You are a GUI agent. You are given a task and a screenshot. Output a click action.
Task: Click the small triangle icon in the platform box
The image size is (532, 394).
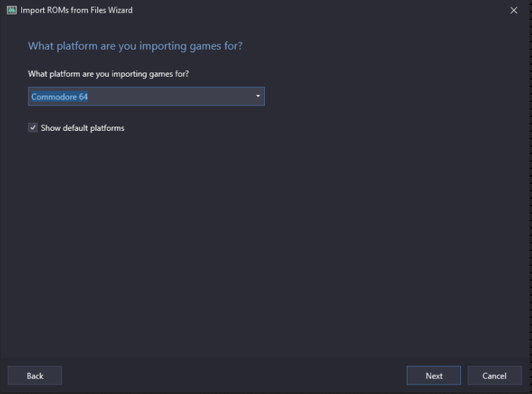pos(258,96)
